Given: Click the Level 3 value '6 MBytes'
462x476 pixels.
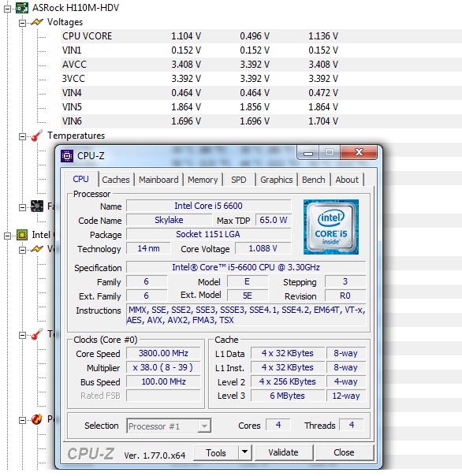Looking at the screenshot, I should pos(288,396).
